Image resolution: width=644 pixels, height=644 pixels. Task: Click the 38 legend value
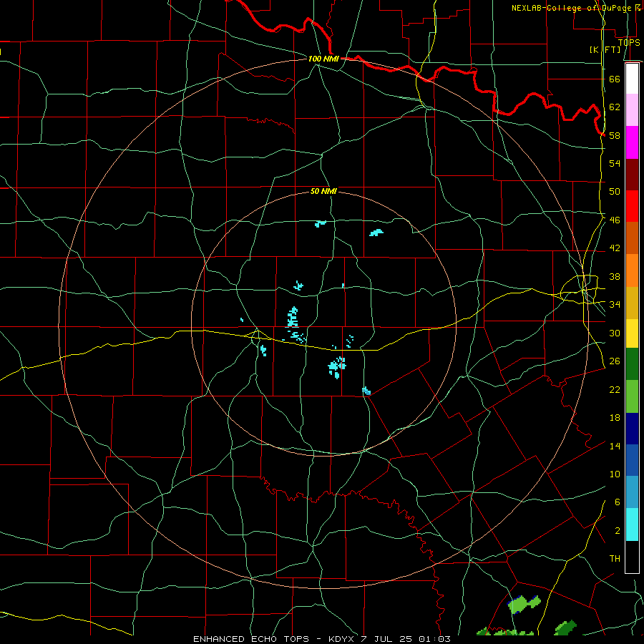tap(615, 276)
